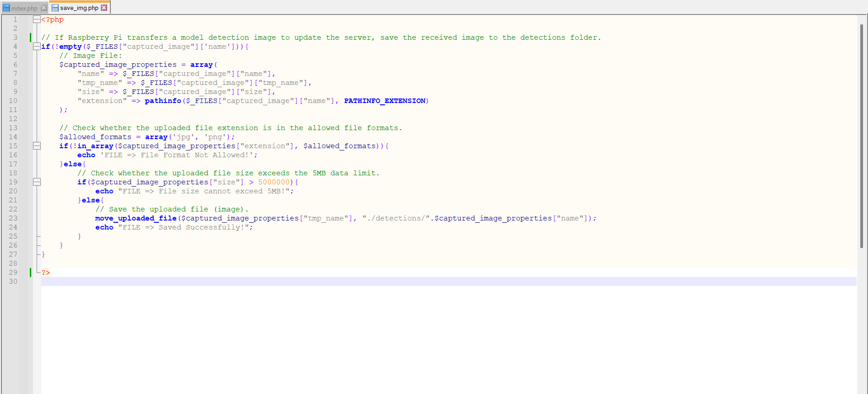Viewport: 868px width, 394px height.
Task: Collapse the if(!empty($_FILES fold on line 4
Action: 37,47
